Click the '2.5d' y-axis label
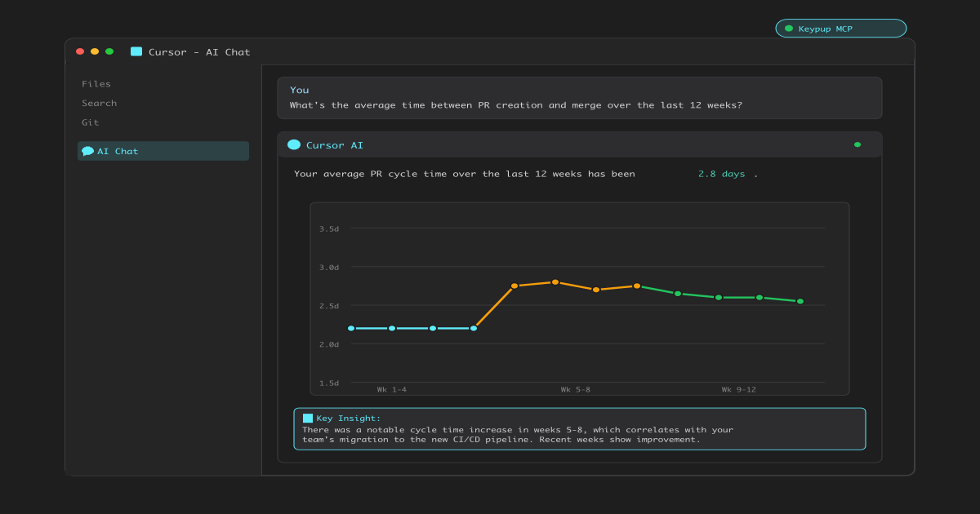This screenshot has height=514, width=980. pyautogui.click(x=329, y=306)
